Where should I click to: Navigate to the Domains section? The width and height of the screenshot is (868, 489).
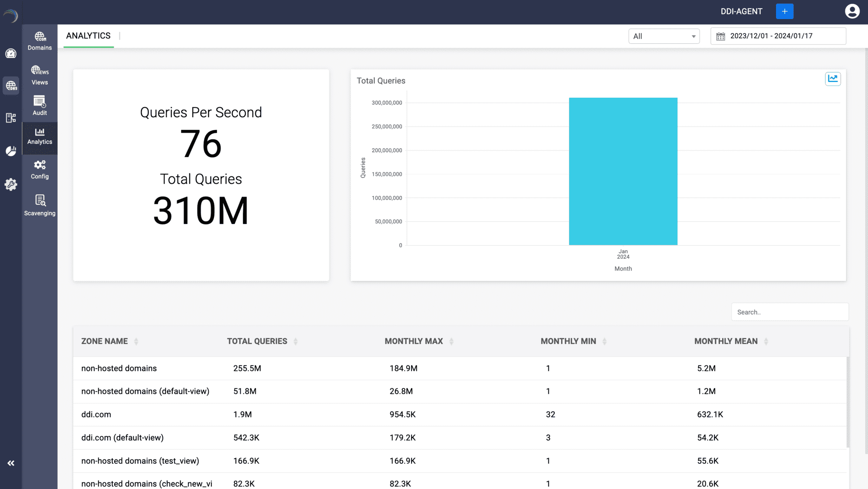click(x=39, y=40)
